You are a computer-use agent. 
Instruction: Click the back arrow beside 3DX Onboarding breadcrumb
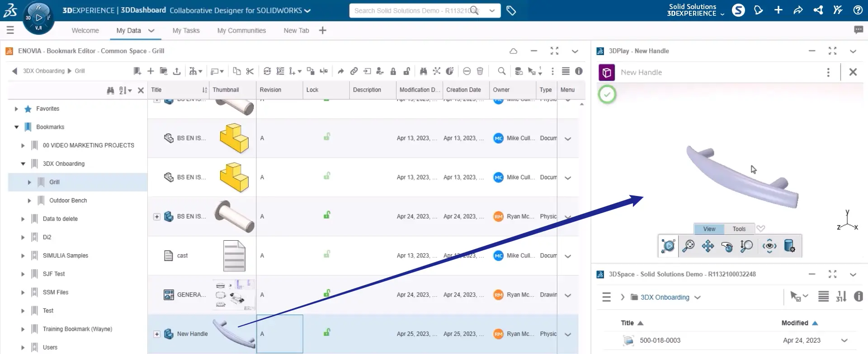coord(14,71)
